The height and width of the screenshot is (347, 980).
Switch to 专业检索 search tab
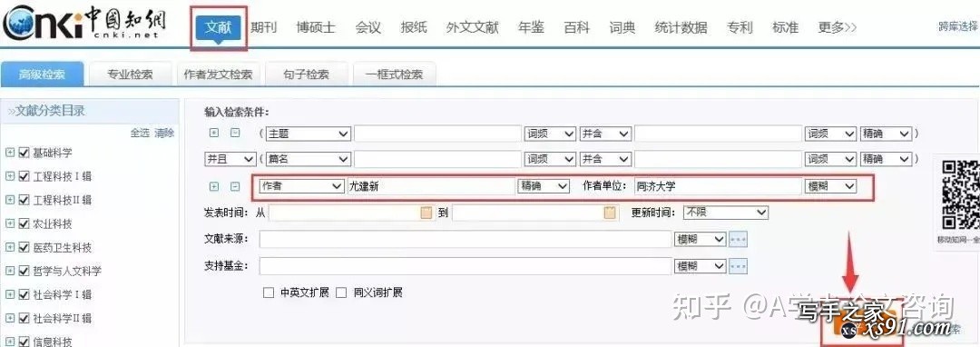point(130,74)
